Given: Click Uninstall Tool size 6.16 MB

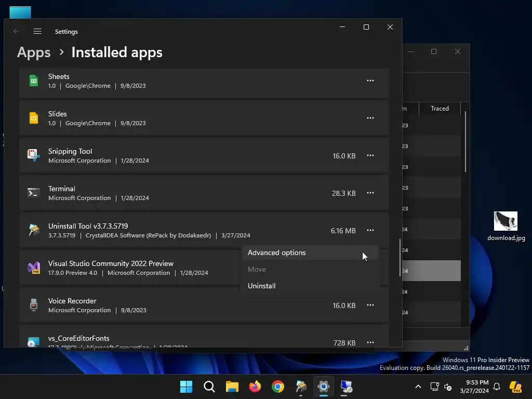Looking at the screenshot, I should point(343,231).
